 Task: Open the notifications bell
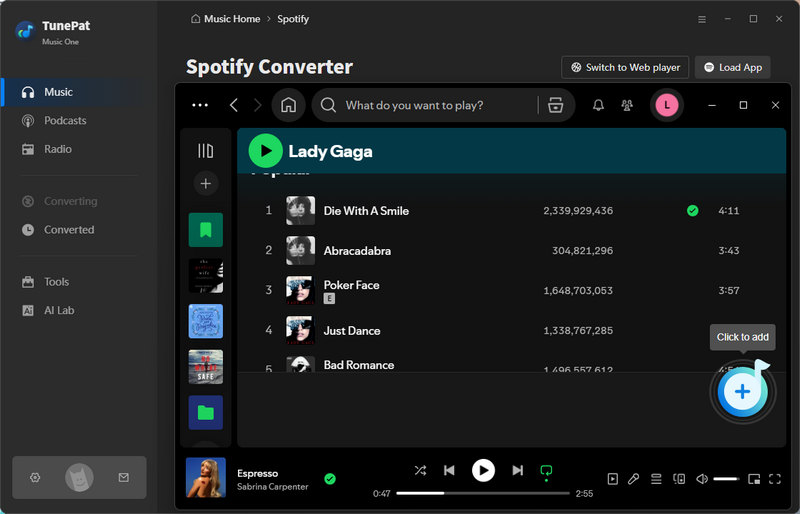coord(598,105)
